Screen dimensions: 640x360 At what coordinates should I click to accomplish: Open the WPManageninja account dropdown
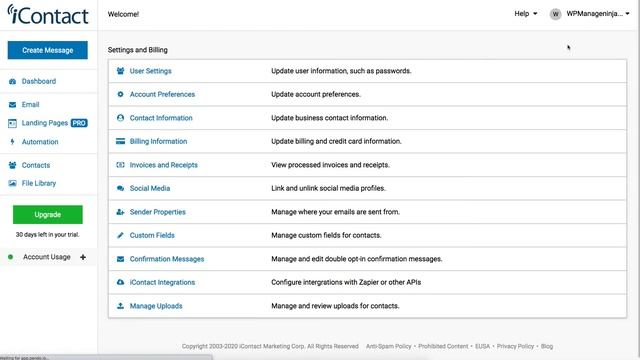(598, 14)
